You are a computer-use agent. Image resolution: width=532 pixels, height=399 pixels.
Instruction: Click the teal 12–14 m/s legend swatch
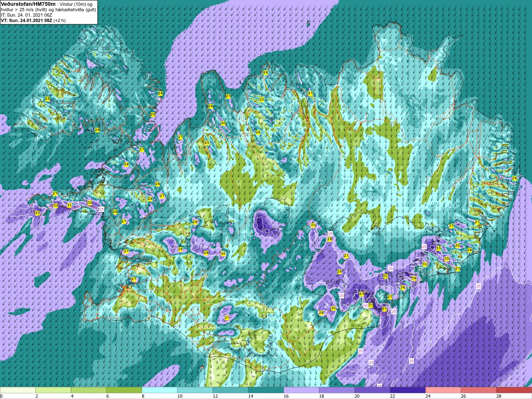[x=230, y=390]
